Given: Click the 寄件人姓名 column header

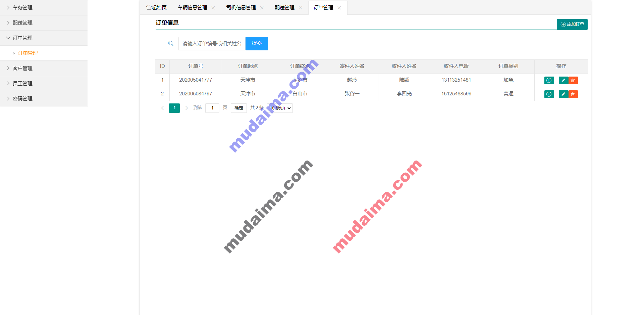Looking at the screenshot, I should tap(352, 66).
